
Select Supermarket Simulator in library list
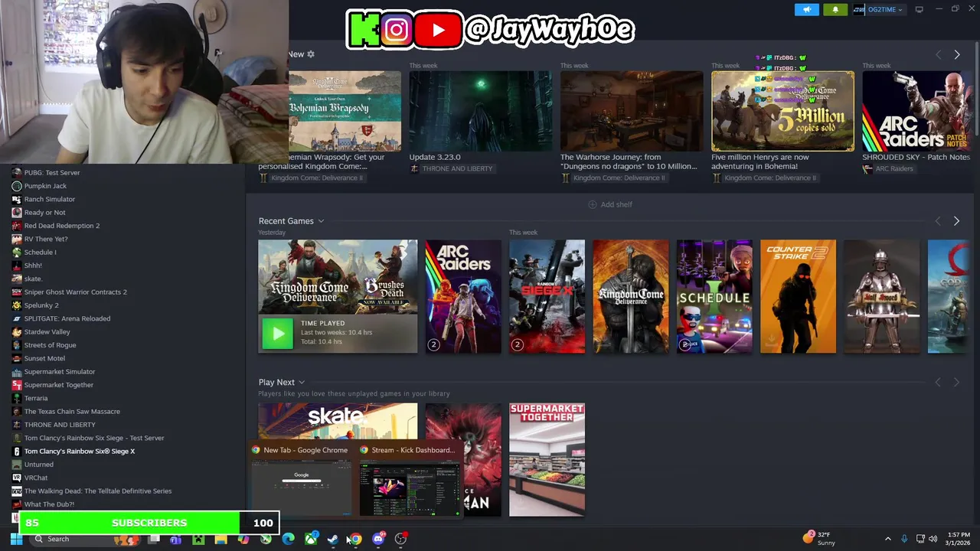pos(60,371)
